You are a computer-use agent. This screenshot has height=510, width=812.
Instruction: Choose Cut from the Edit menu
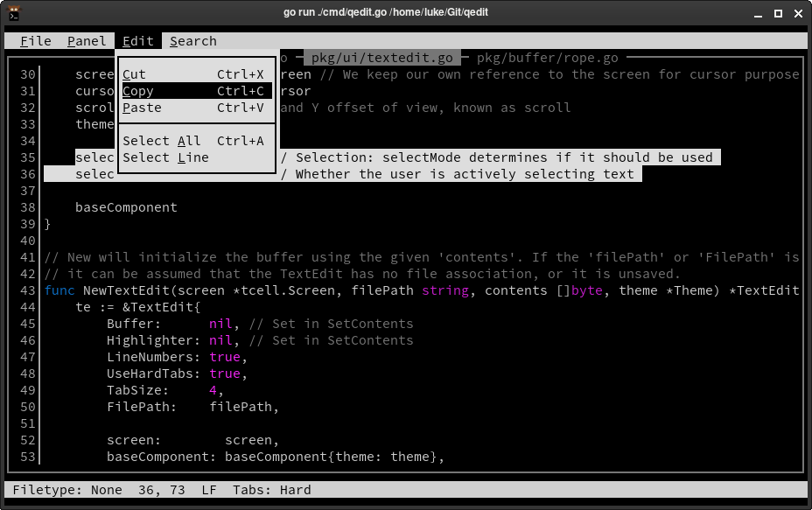tap(197, 74)
